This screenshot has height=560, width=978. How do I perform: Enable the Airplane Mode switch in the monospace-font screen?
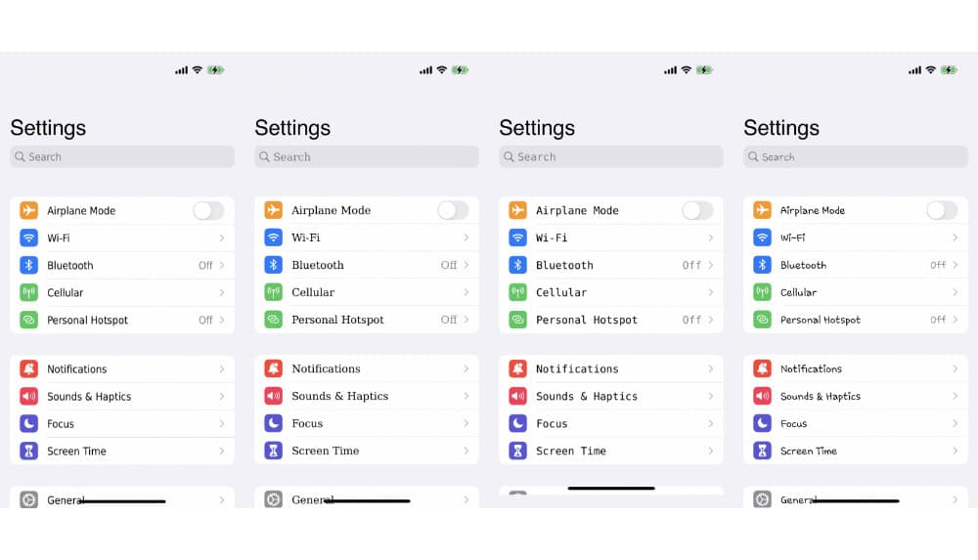click(x=697, y=210)
